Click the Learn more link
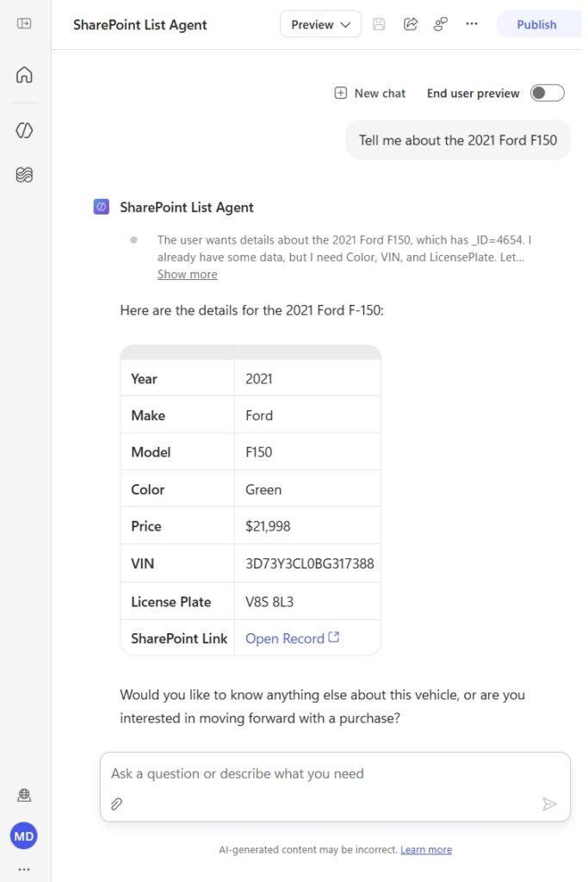Viewport: 588px width, 882px height. [x=426, y=849]
